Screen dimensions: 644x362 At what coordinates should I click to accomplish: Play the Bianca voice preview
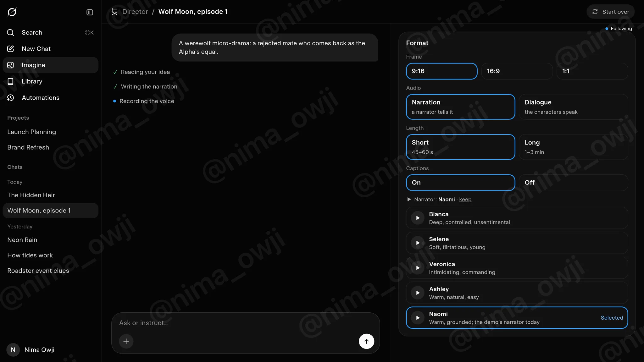click(x=418, y=218)
